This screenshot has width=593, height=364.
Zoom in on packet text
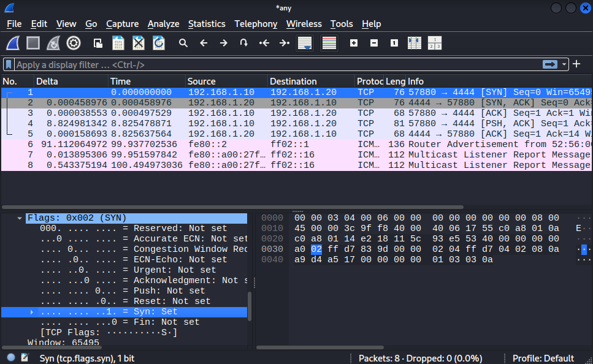(x=353, y=43)
